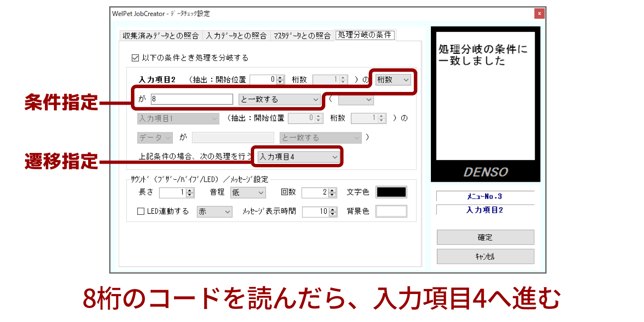The width and height of the screenshot is (644, 322).
Task: Pick the 文字色 black color swatch
Action: click(x=391, y=192)
